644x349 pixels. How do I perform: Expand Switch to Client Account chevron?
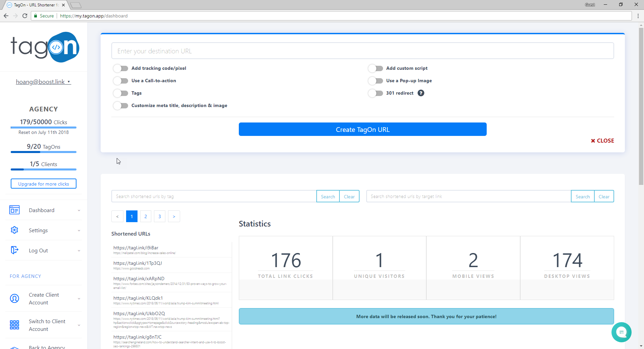point(79,325)
